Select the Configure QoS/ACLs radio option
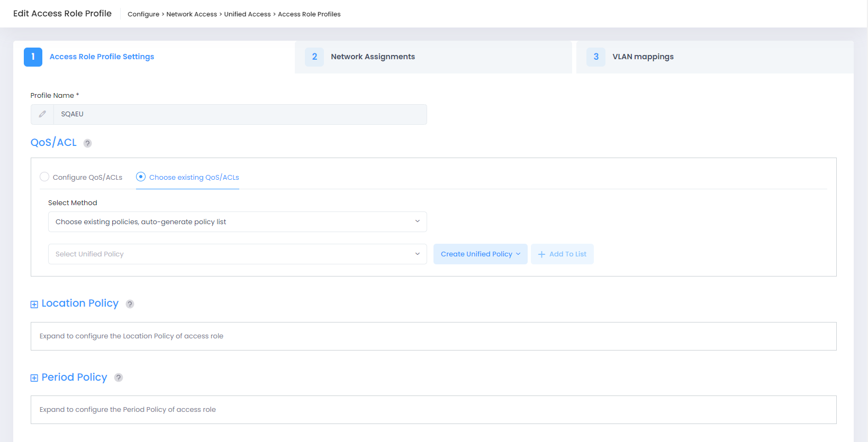This screenshot has height=442, width=868. [x=44, y=177]
